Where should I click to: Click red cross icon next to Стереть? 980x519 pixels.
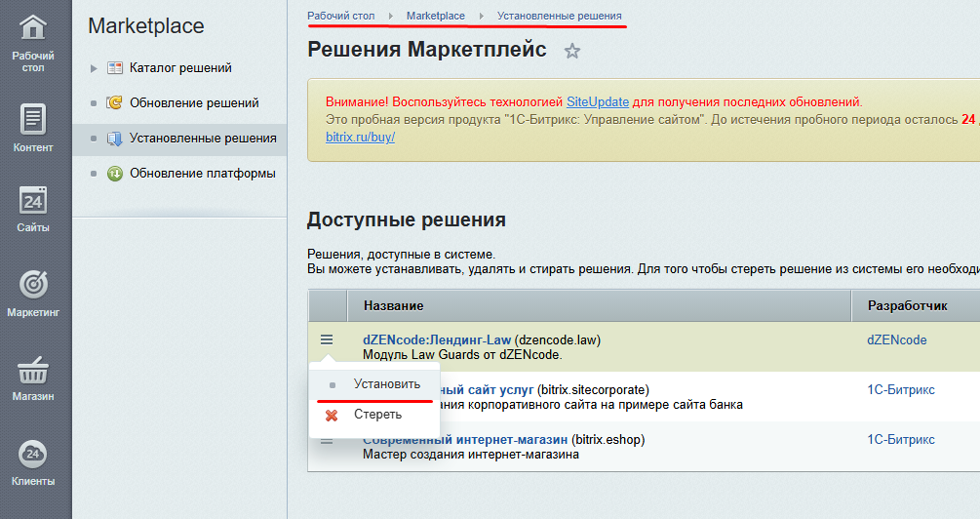(x=332, y=416)
